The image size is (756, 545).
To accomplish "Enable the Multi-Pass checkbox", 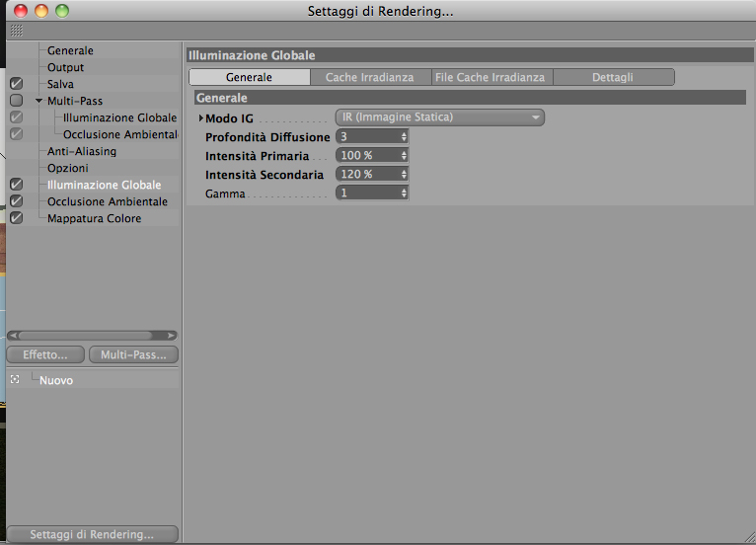I will coord(16,101).
